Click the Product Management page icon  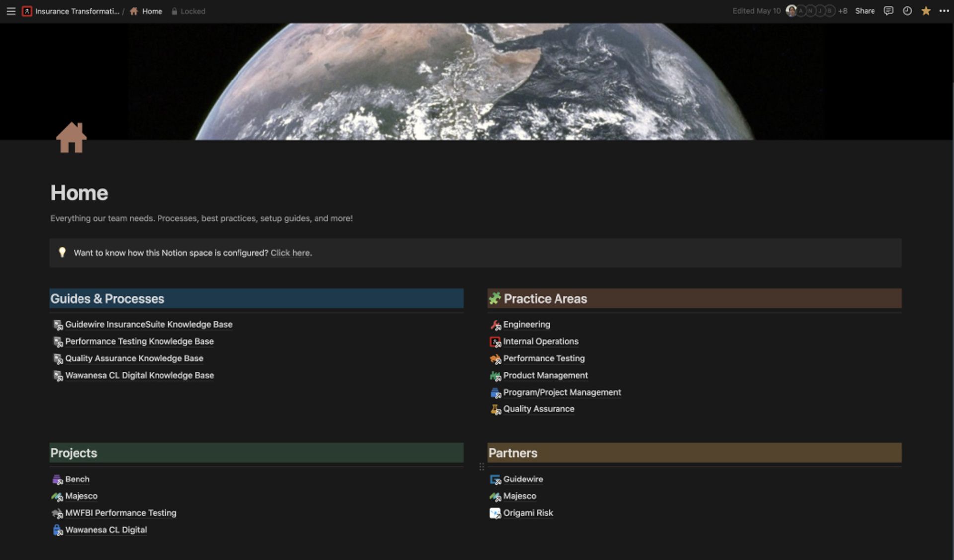coord(495,376)
